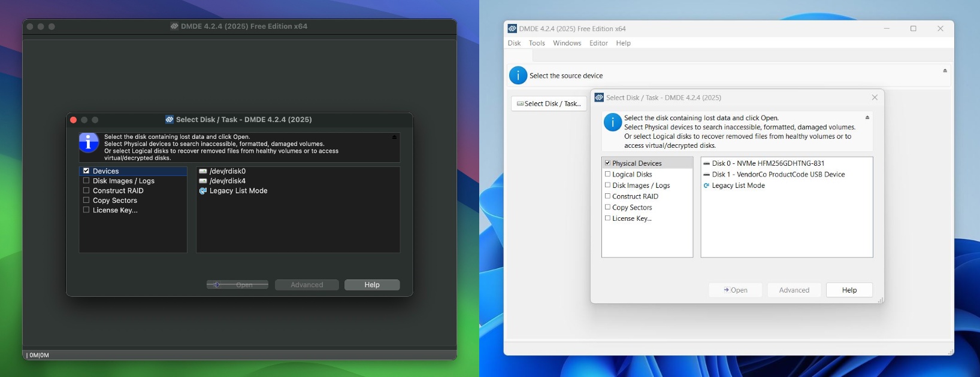Click Advanced button in Windows dialog
The width and height of the screenshot is (980, 377).
pos(794,290)
